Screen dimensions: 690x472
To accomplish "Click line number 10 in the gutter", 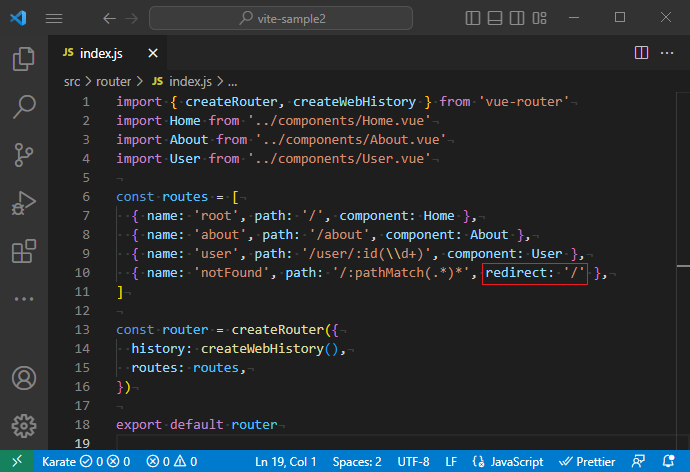I will click(x=82, y=273).
